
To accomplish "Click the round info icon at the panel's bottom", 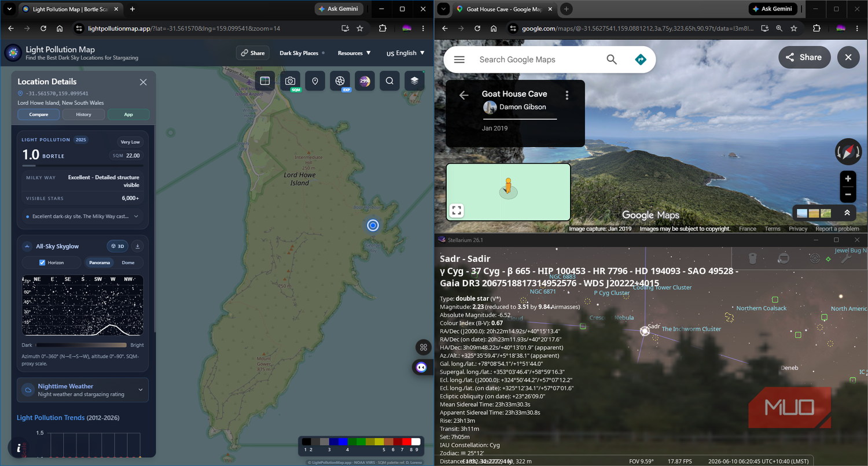I will click(19, 448).
